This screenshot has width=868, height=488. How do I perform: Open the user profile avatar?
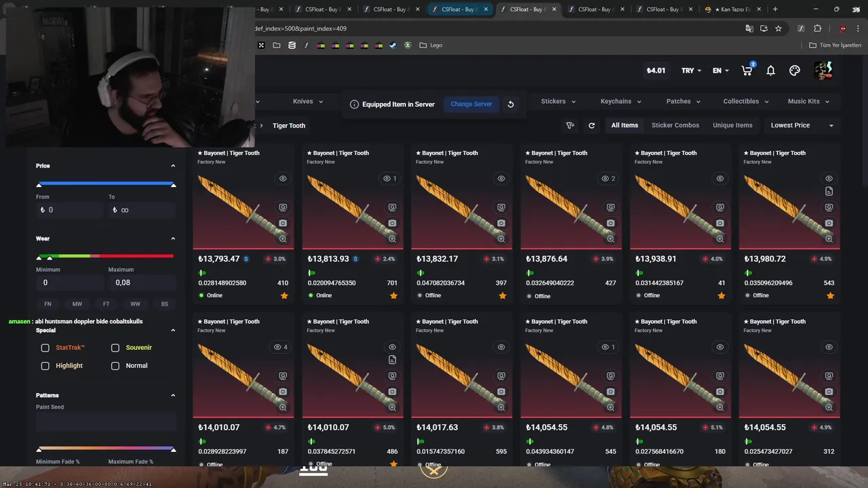coord(823,70)
